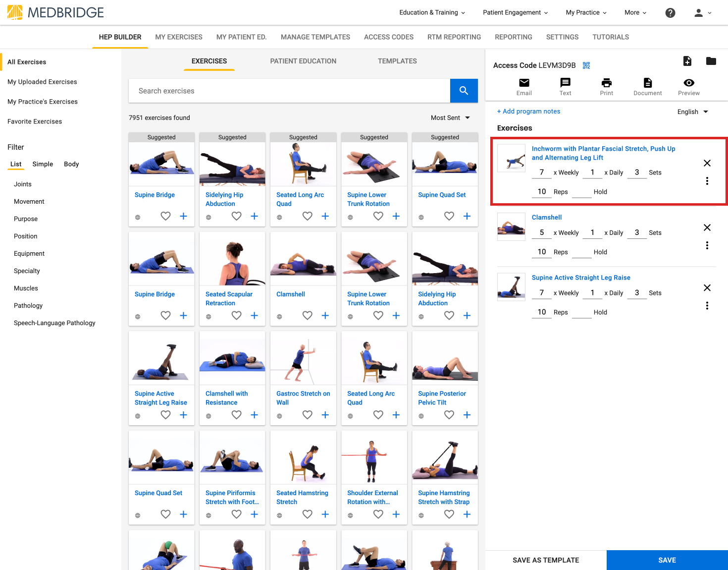728x570 pixels.
Task: Toggle heart on Supine Piriformis Stretch card
Action: point(237,514)
